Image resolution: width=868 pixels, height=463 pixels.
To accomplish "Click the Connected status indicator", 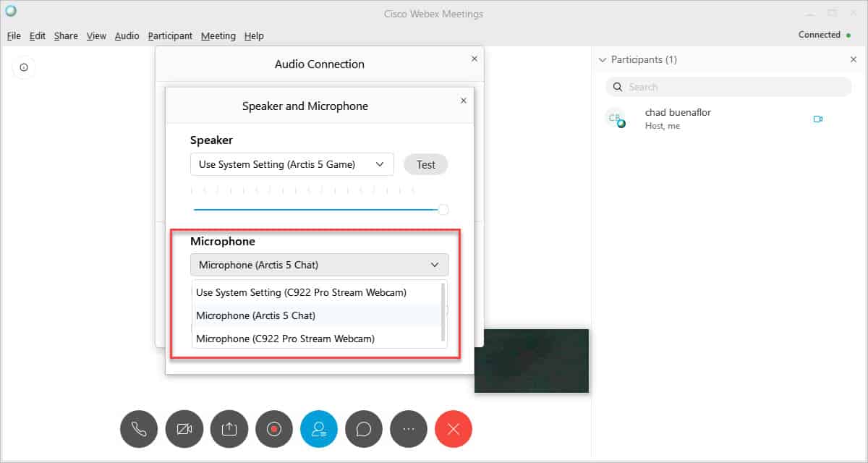I will point(825,35).
